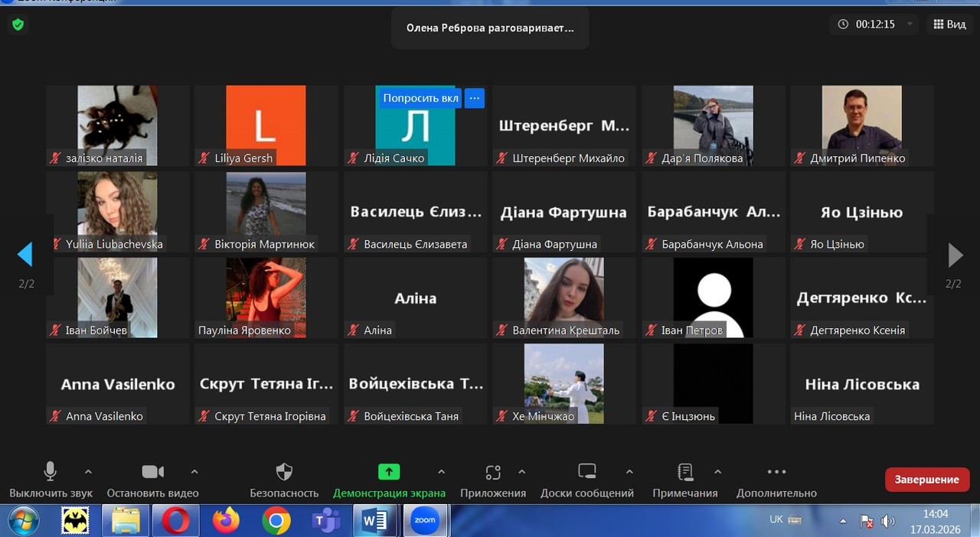Open the Примечания notes icon
Viewport: 980px width, 537px height.
685,472
